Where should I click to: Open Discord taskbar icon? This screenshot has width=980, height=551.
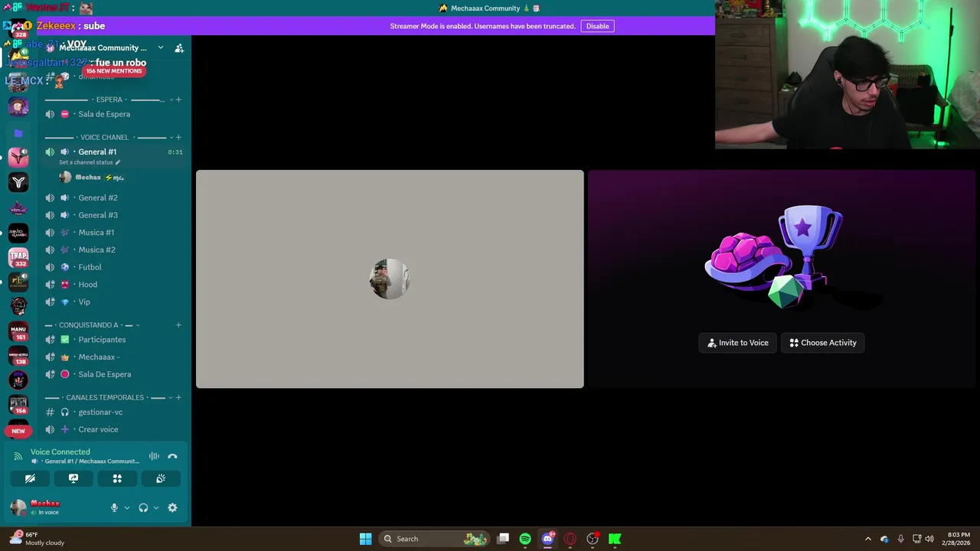[x=547, y=539]
